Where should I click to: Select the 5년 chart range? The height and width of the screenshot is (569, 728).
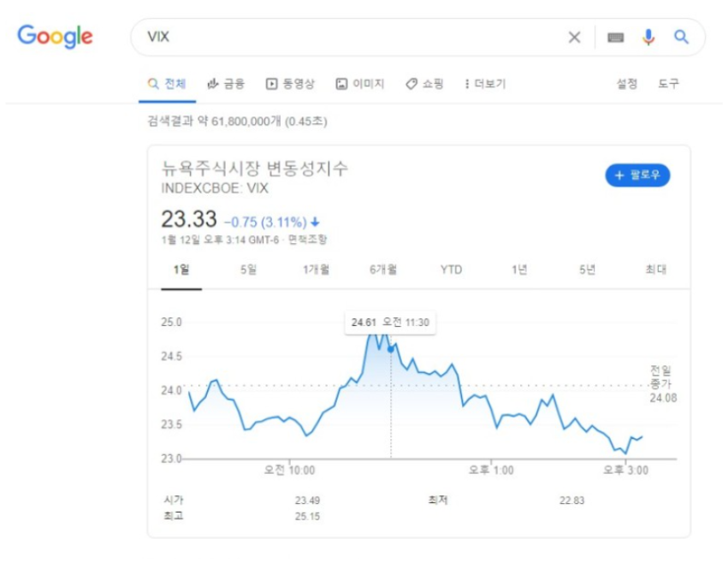point(587,270)
